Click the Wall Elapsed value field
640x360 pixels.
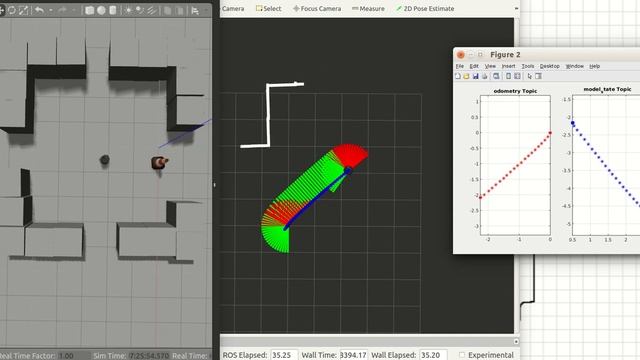[x=433, y=355]
